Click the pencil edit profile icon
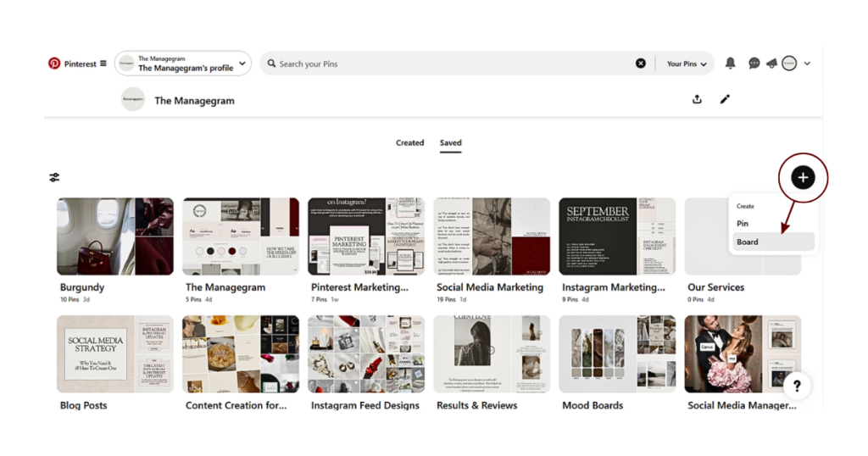 [725, 99]
